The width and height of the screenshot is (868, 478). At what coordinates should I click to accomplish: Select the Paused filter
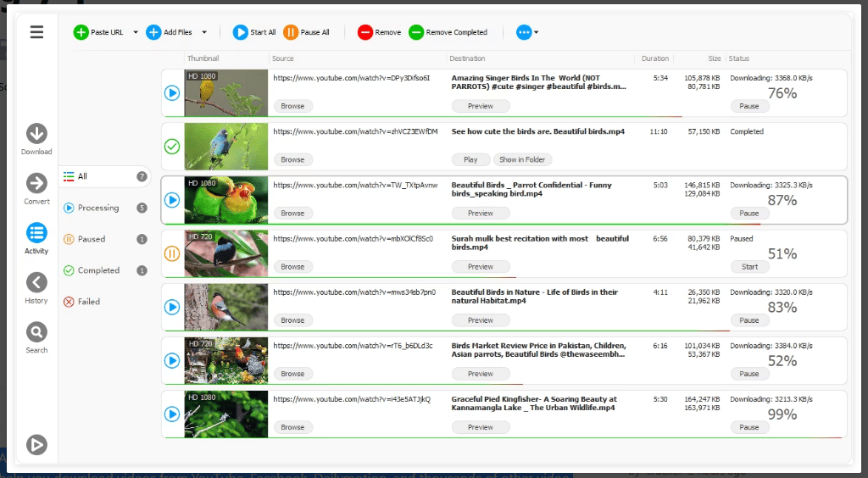(x=104, y=239)
